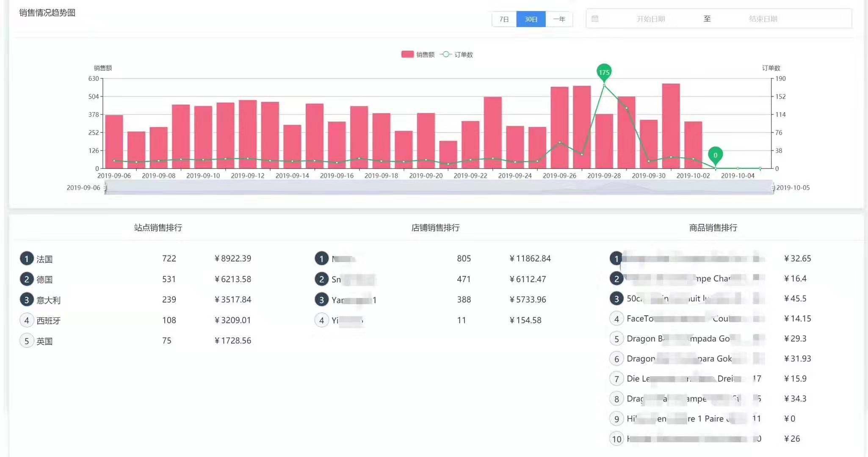Click product rank 8 badge with ¥34.3
This screenshot has width=868, height=457.
pyautogui.click(x=616, y=399)
